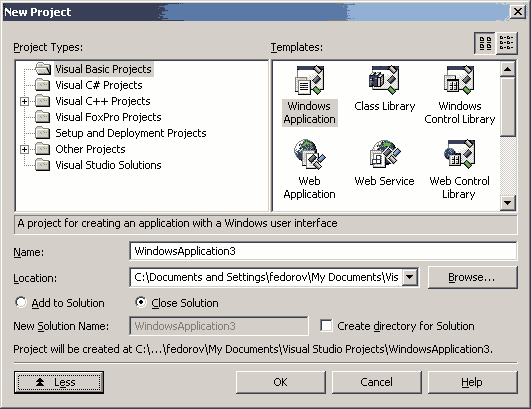Pick the Web Control Library template icon

click(x=459, y=154)
